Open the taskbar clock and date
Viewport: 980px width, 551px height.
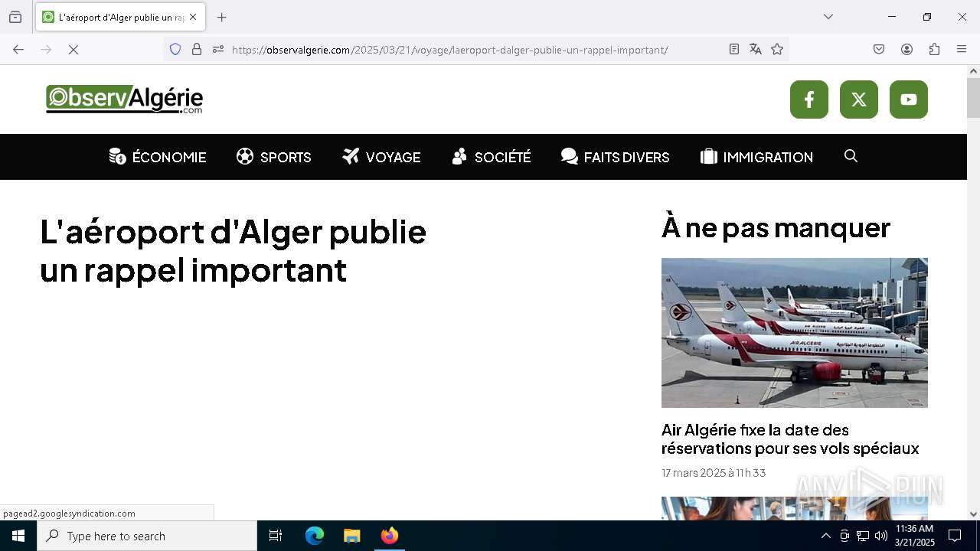tap(915, 536)
